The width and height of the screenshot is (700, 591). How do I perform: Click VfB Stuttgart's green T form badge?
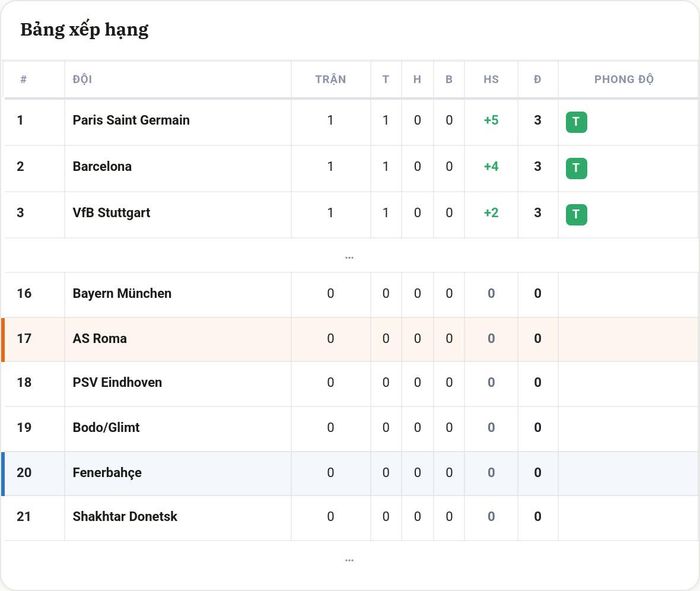coord(576,215)
